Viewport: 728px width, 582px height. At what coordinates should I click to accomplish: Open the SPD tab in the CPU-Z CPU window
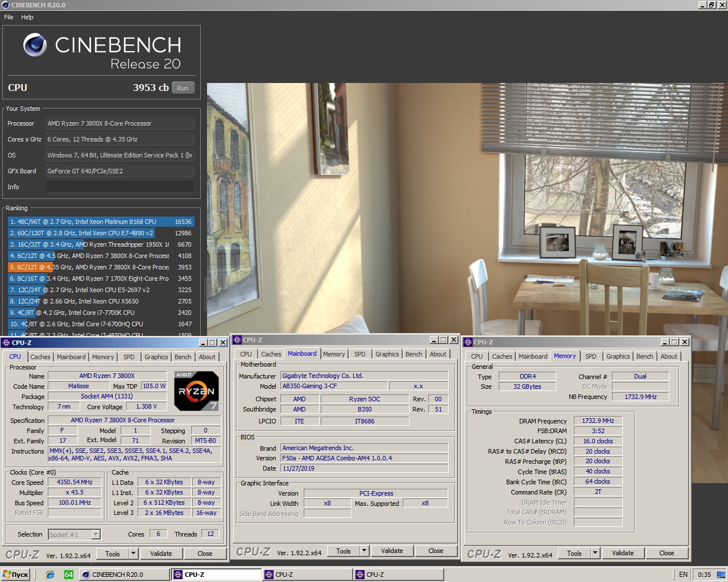[x=129, y=357]
